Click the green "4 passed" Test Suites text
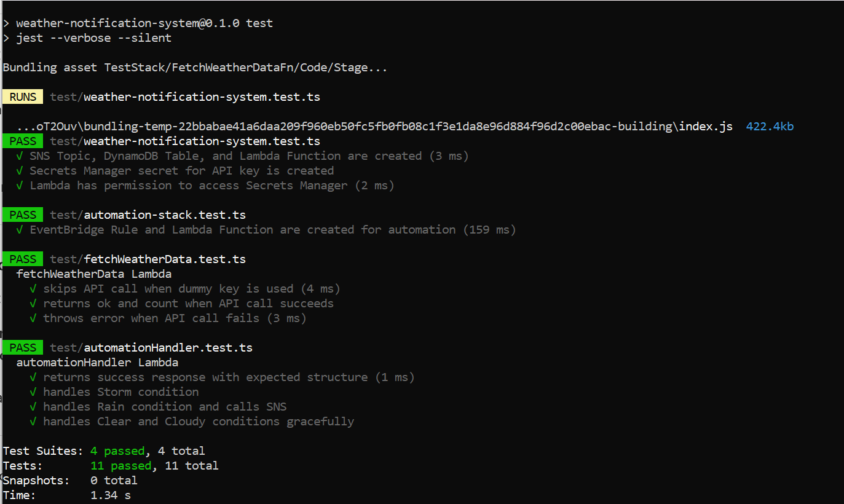This screenshot has width=844, height=504. click(x=117, y=451)
